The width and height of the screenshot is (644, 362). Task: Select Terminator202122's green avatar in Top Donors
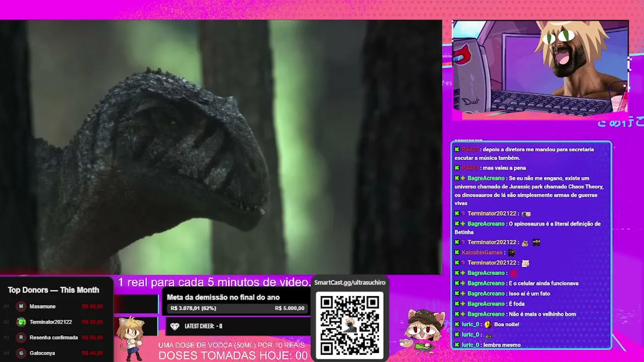pyautogui.click(x=21, y=322)
